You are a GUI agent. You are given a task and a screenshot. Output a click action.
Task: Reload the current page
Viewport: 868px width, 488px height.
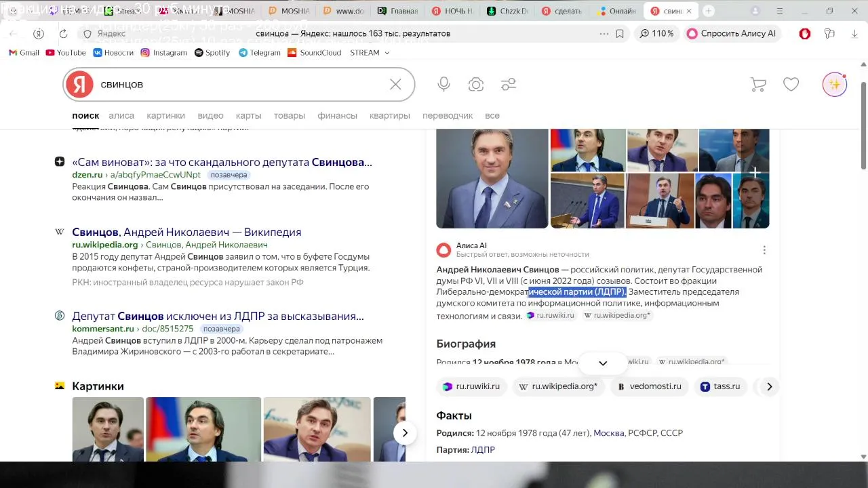click(63, 33)
